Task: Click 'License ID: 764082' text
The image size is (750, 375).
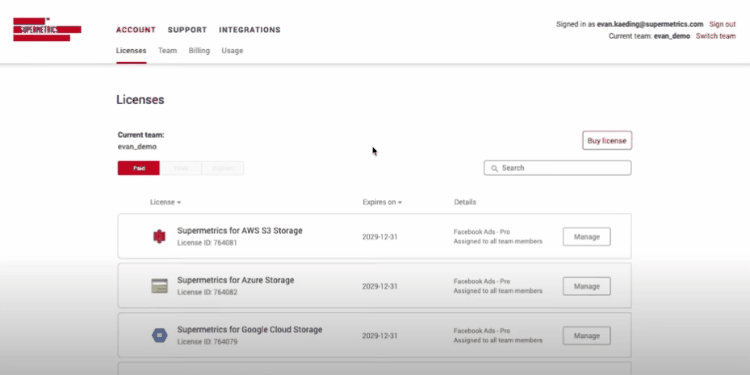Action: [x=207, y=292]
